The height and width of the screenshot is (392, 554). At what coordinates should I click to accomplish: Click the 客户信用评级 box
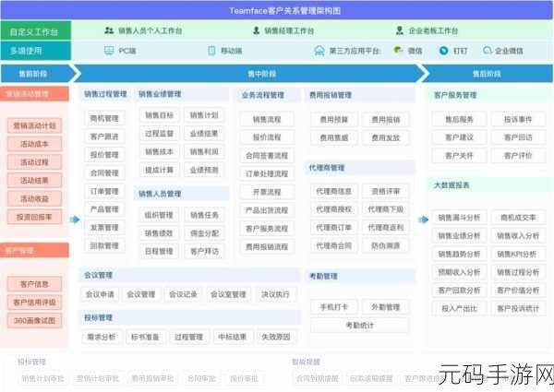tap(35, 303)
